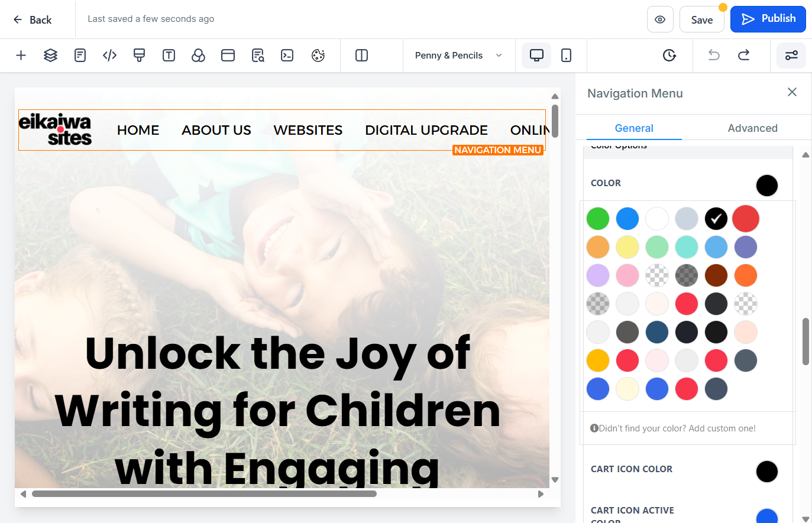Publish the page

pyautogui.click(x=768, y=19)
